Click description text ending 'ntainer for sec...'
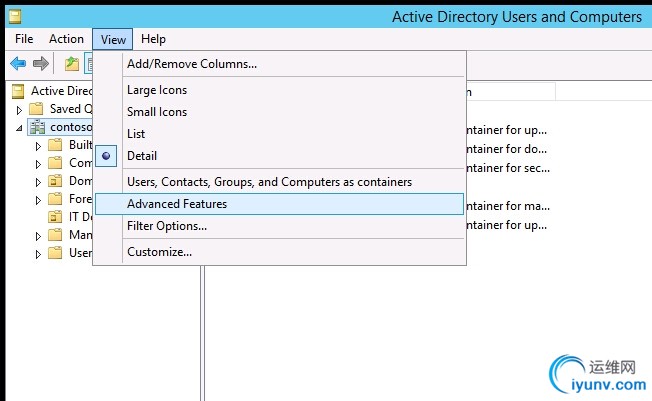 508,168
